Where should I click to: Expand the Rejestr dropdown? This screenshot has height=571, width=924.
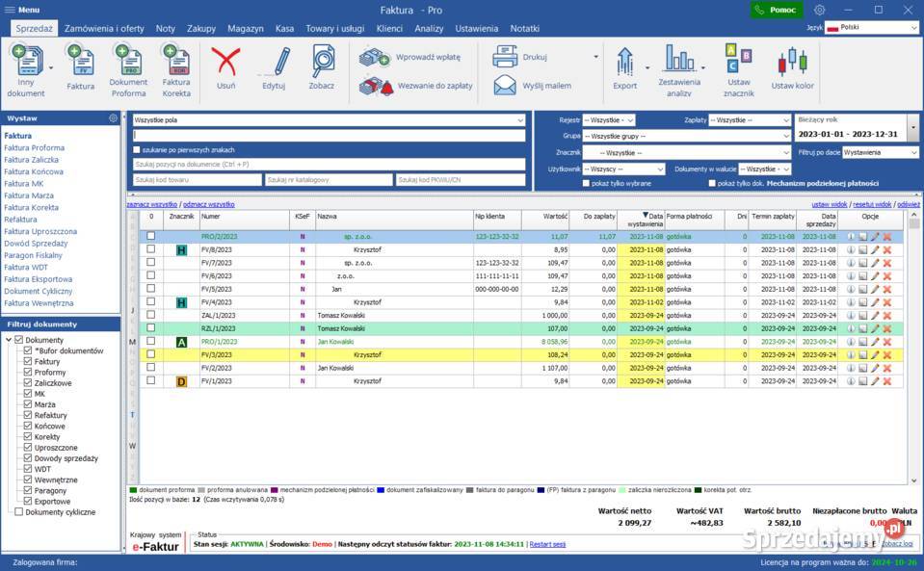[610, 120]
